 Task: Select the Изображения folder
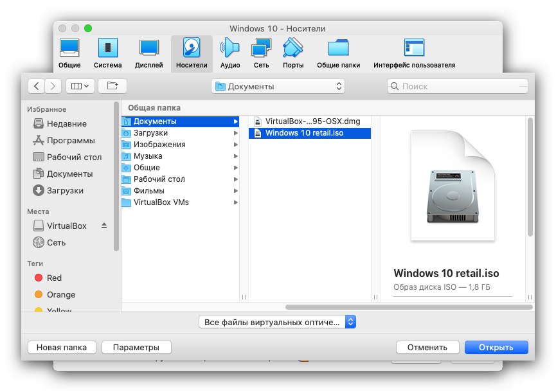pos(180,145)
